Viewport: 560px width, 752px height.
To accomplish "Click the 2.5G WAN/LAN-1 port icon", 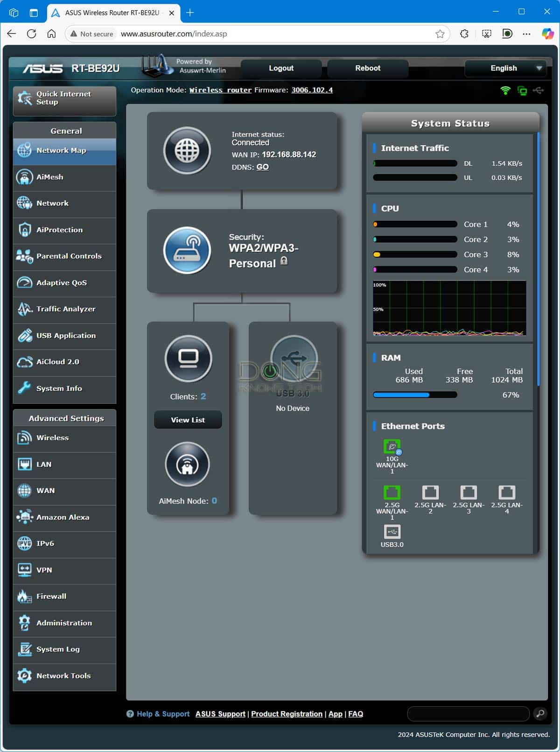I will (392, 492).
